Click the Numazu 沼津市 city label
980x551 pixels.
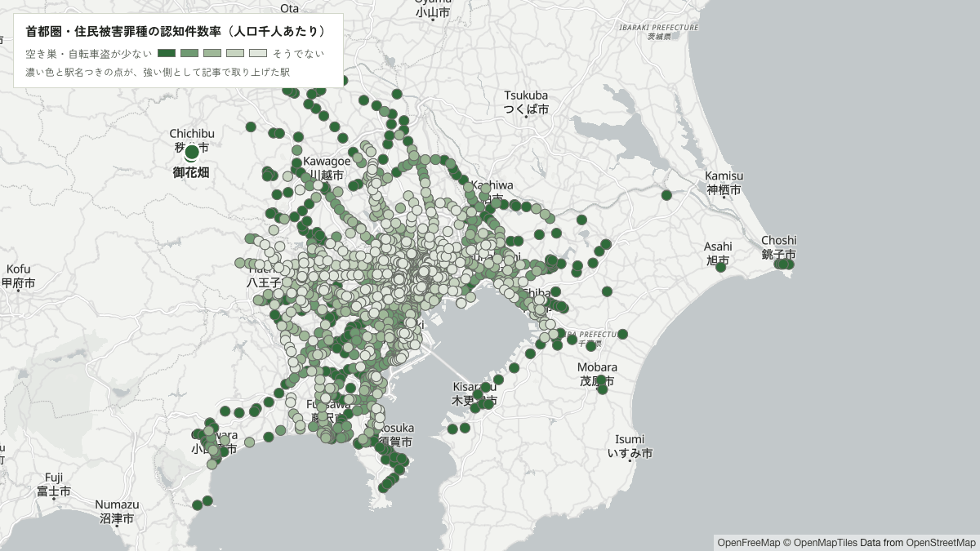(x=117, y=511)
